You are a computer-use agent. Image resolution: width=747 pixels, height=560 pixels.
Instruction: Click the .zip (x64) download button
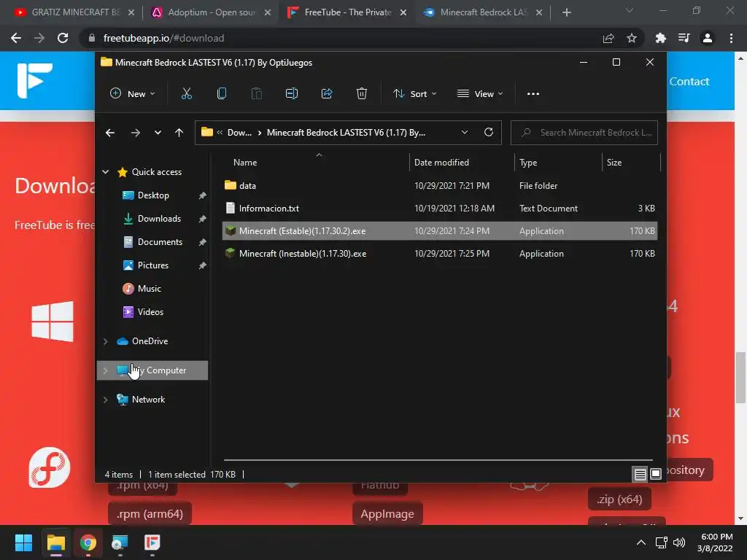click(619, 499)
